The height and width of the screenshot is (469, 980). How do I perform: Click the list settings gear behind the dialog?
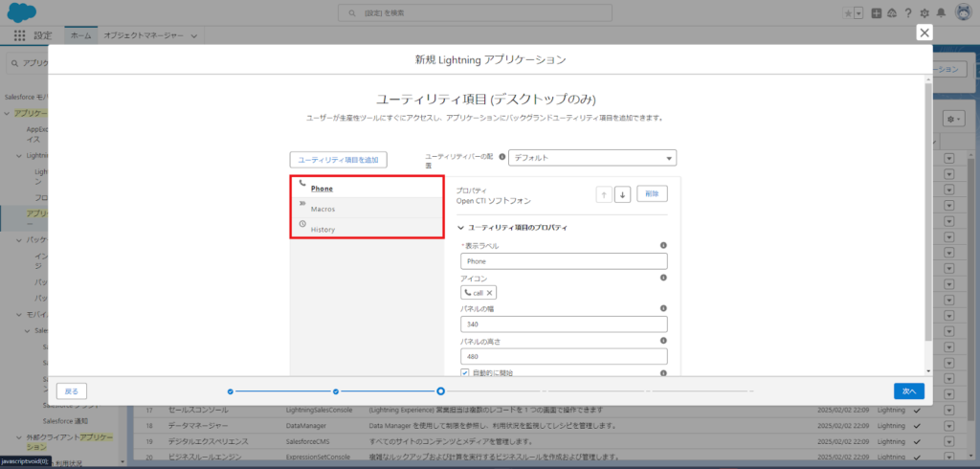[954, 119]
